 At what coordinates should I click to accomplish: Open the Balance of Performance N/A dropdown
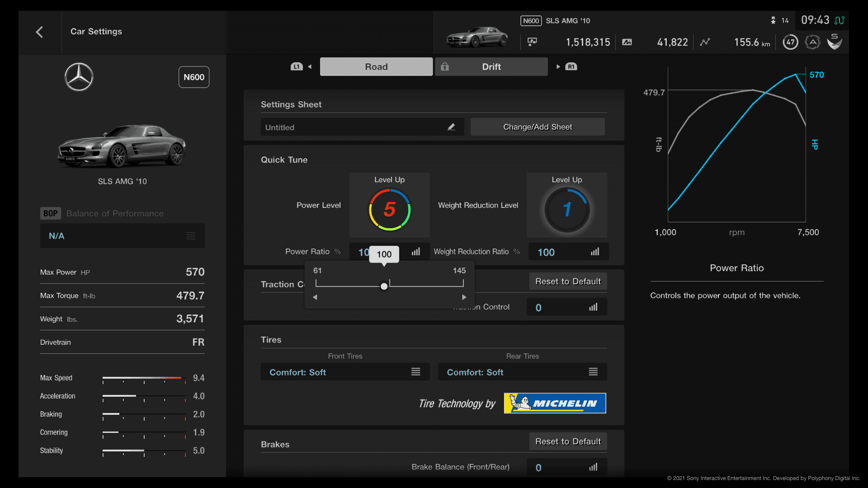pos(122,236)
